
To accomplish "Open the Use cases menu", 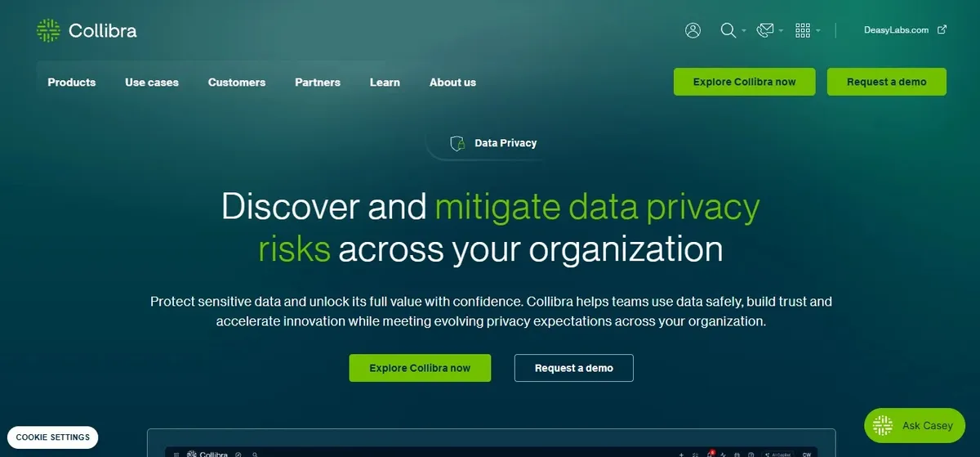I will (x=152, y=82).
